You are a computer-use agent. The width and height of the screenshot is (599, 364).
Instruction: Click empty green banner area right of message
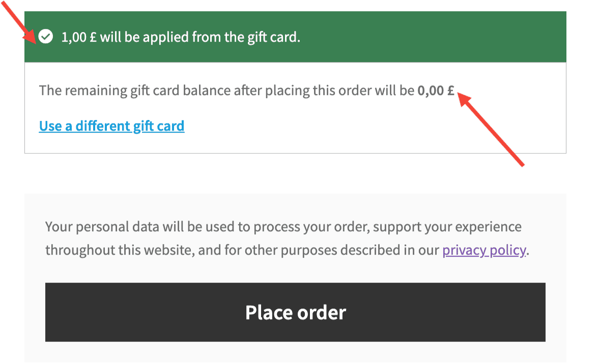coord(433,37)
